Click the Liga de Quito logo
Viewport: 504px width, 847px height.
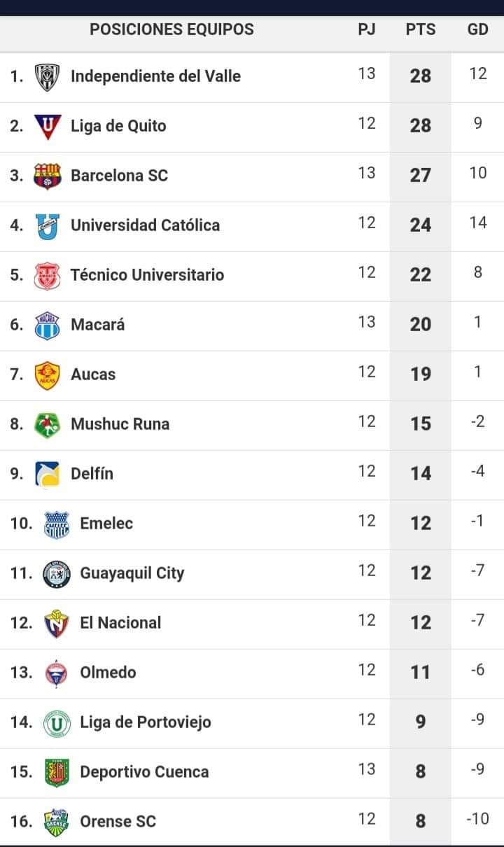tap(48, 126)
